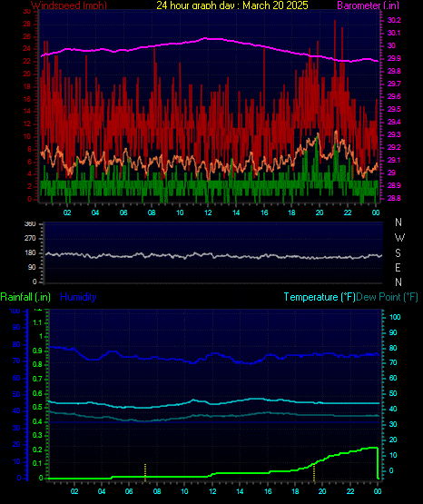Select "28" on the windspeed scale
The height and width of the screenshot is (504, 423).
point(27,25)
